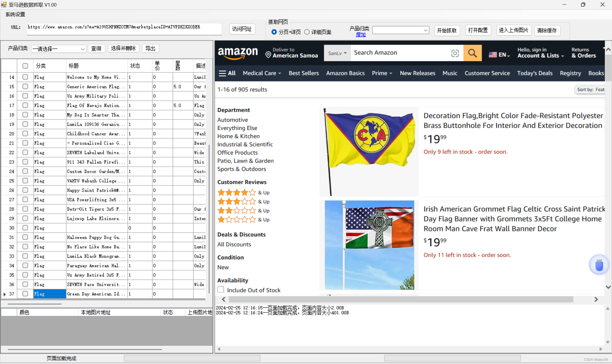This screenshot has height=364, width=612.
Task: Open the 系统设置 menu
Action: coord(15,14)
